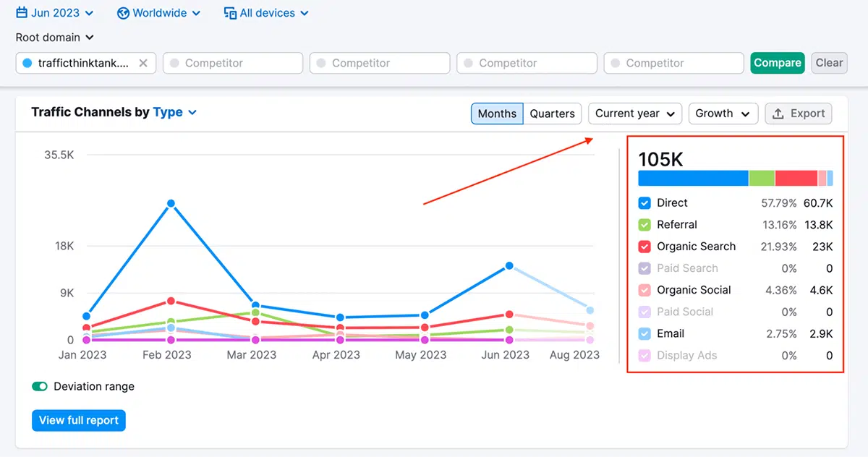Uncheck the Direct channel checkbox

pos(644,203)
